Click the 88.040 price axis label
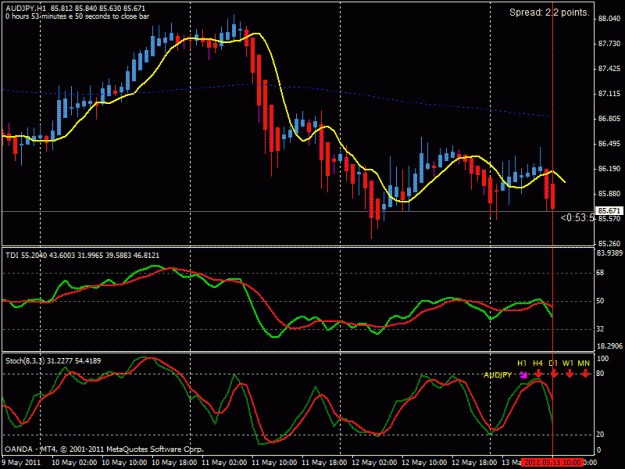Viewport: 625px width, 469px height. 609,19
